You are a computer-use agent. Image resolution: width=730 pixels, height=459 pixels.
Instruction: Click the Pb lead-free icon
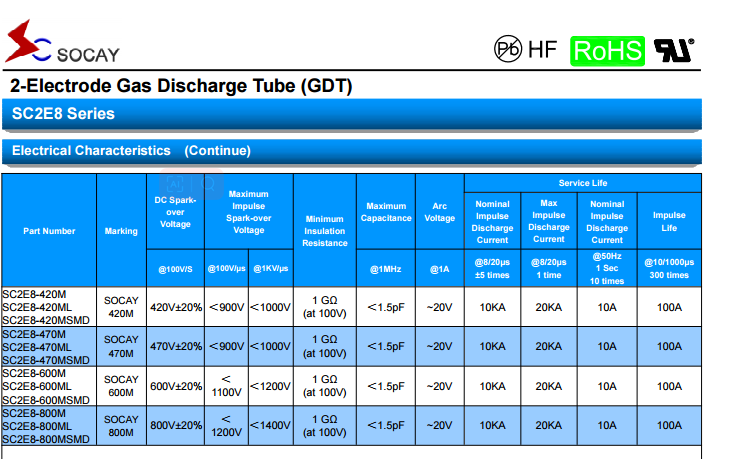tap(508, 48)
